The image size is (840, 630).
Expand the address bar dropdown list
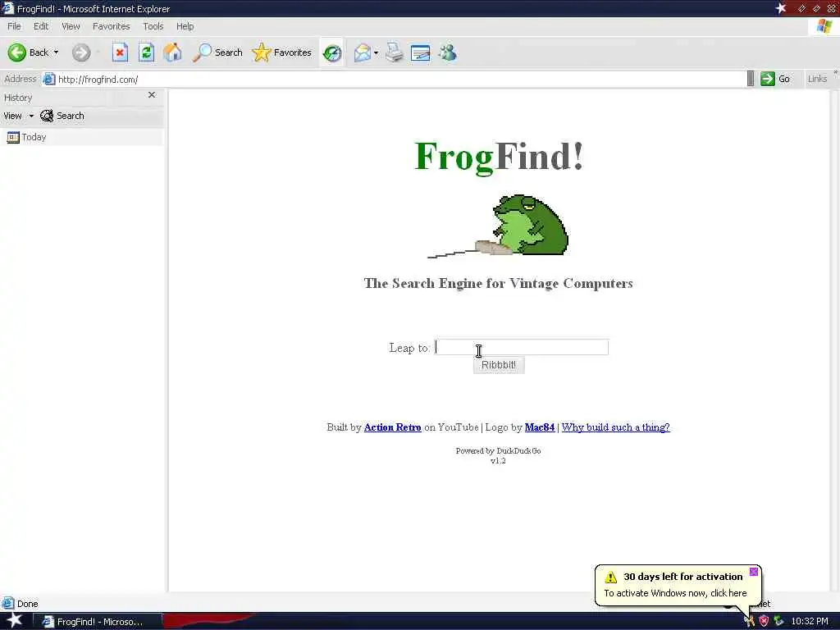coord(751,79)
